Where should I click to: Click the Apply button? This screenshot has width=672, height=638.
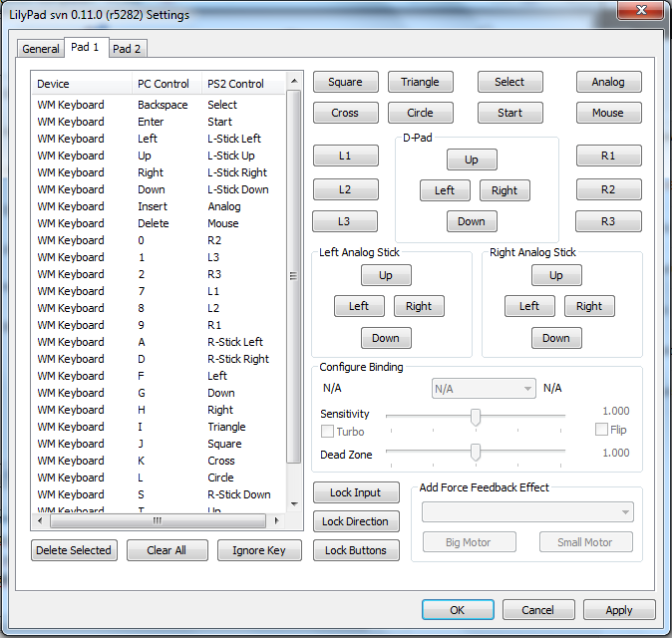tap(619, 609)
